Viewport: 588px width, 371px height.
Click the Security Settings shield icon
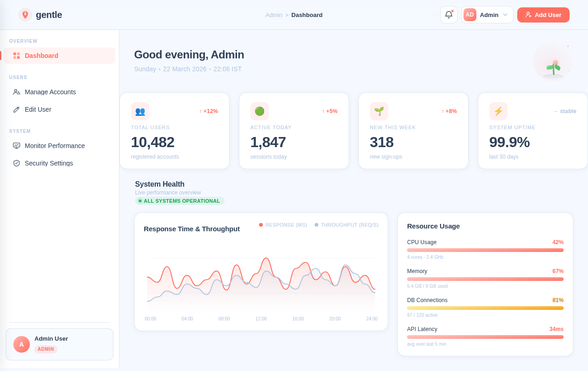coord(16,163)
